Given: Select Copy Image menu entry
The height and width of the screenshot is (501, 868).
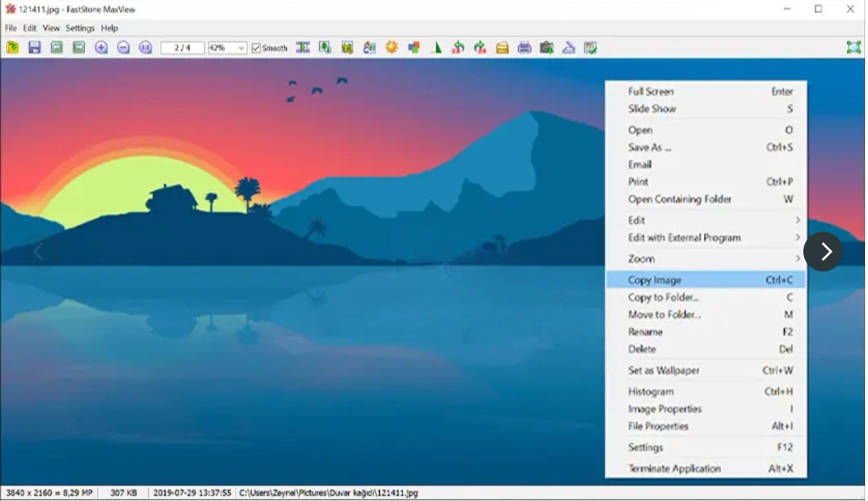Looking at the screenshot, I should pyautogui.click(x=706, y=280).
